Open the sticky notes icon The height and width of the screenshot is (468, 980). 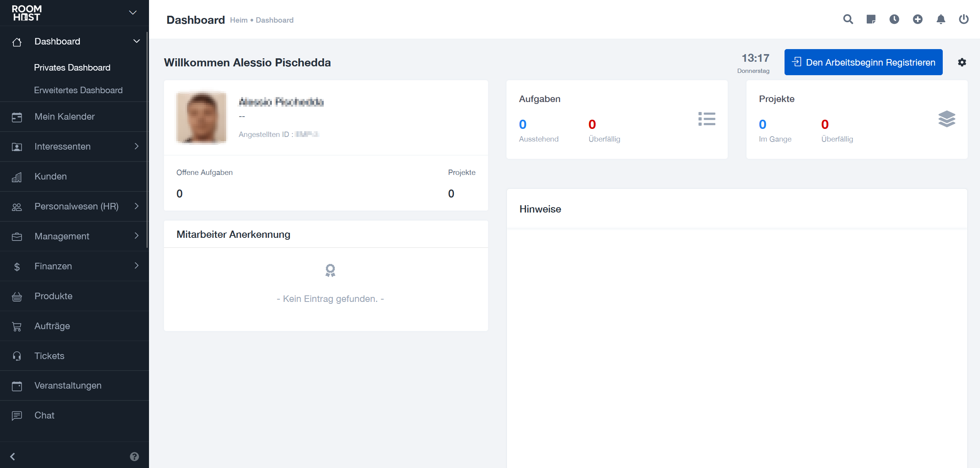[x=871, y=19]
